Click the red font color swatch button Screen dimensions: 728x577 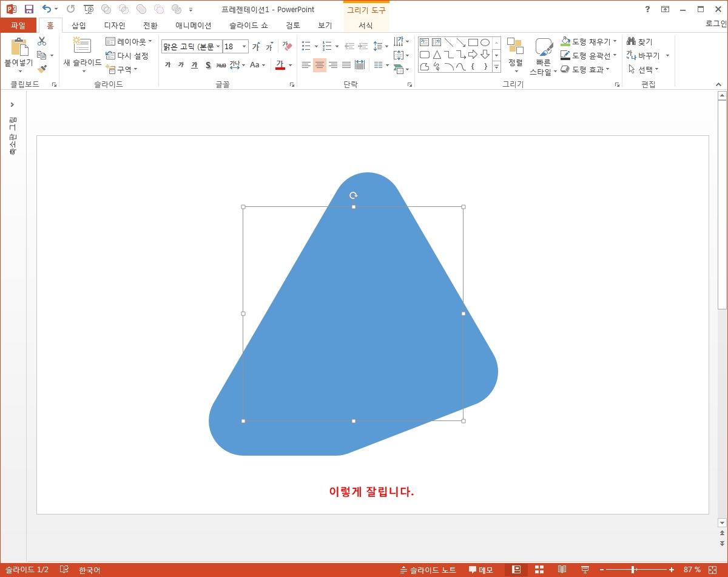(x=280, y=65)
